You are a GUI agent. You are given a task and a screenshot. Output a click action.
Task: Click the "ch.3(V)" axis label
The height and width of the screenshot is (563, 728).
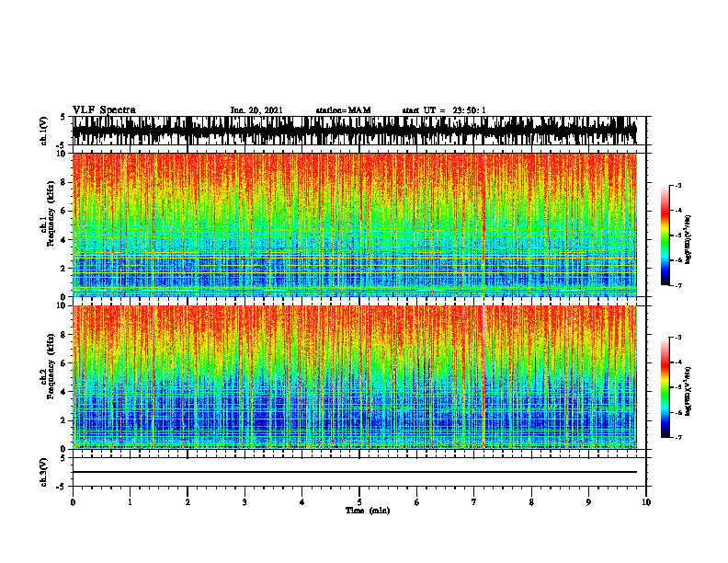pos(44,472)
